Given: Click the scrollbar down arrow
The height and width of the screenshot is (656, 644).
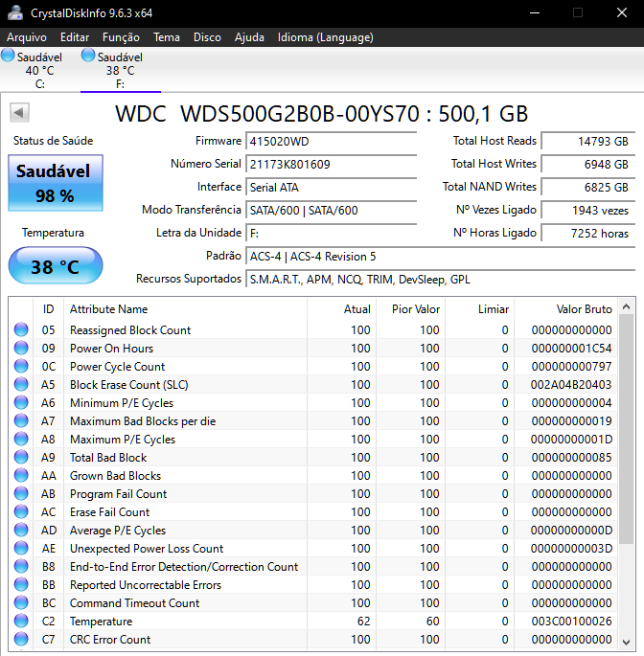Looking at the screenshot, I should point(627,643).
